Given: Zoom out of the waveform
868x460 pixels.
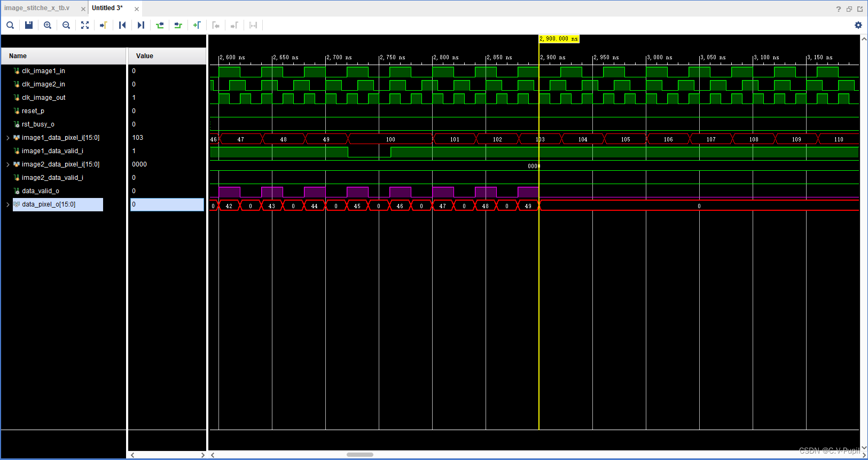Looking at the screenshot, I should (66, 25).
